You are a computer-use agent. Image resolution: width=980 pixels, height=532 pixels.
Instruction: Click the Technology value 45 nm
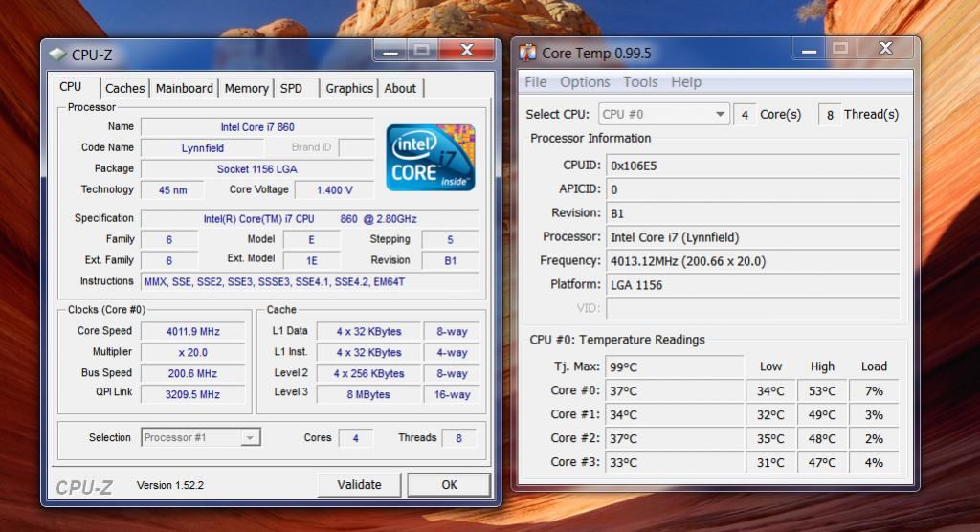(x=172, y=190)
